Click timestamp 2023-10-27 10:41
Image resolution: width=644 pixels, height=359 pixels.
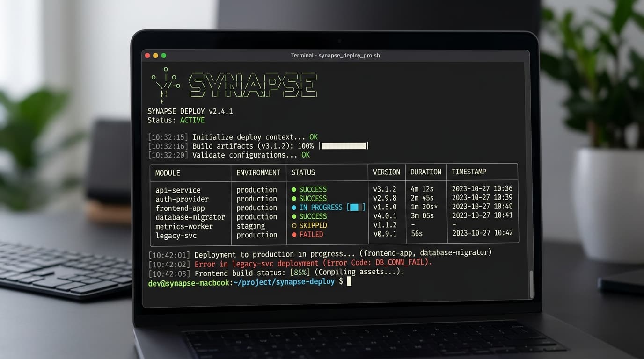tap(482, 215)
